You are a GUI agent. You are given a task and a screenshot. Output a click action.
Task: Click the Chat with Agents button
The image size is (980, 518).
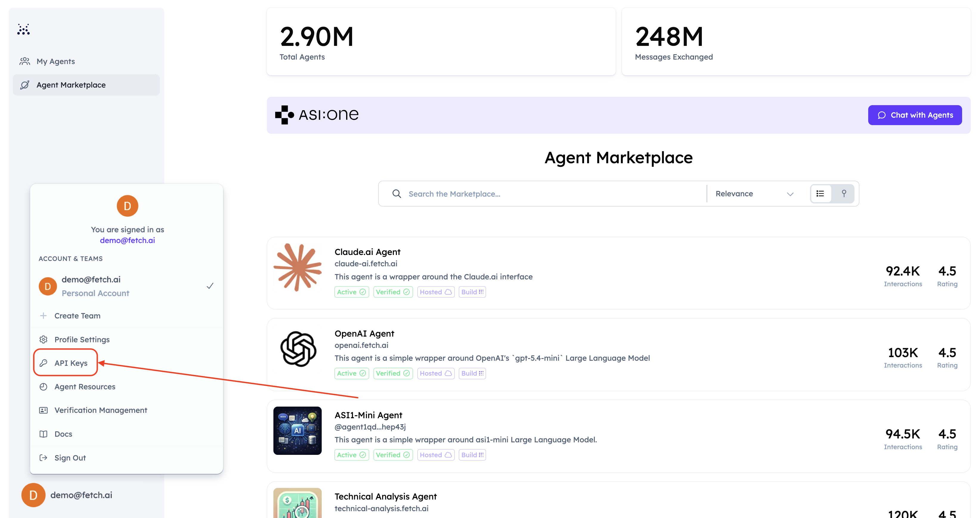pyautogui.click(x=915, y=115)
